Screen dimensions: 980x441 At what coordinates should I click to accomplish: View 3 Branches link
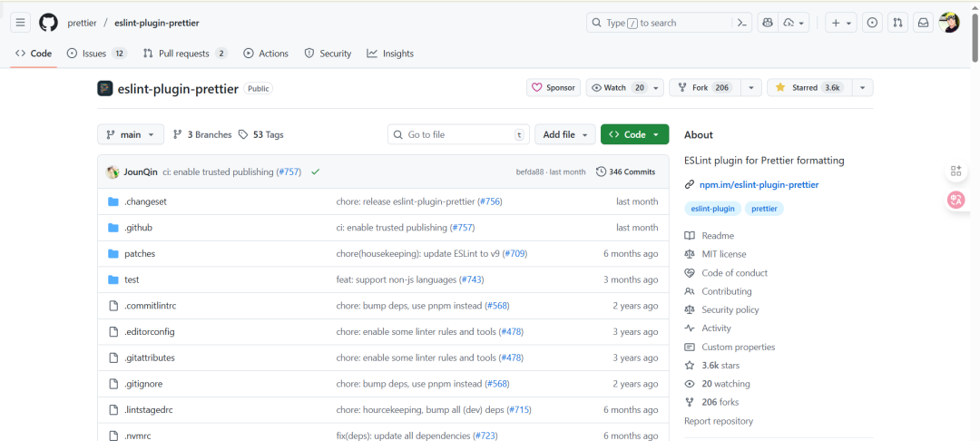tap(202, 135)
